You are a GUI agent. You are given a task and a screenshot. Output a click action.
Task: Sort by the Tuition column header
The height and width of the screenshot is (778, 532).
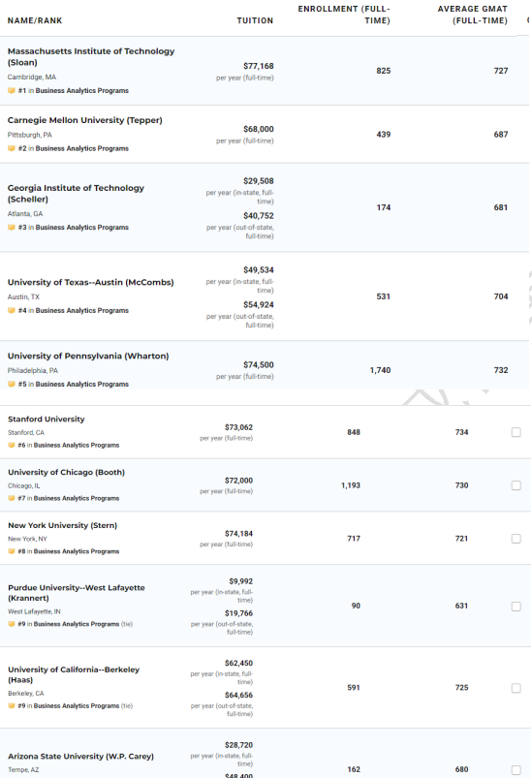[255, 20]
